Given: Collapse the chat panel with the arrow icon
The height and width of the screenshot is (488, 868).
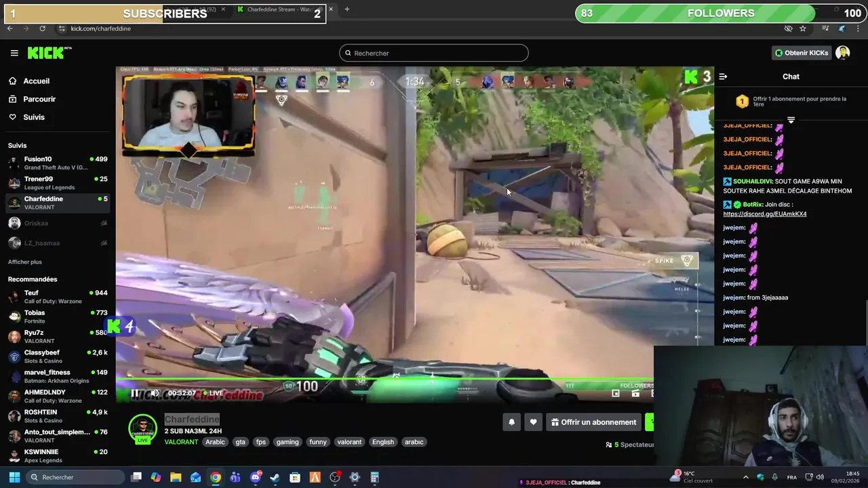Looking at the screenshot, I should (x=723, y=77).
